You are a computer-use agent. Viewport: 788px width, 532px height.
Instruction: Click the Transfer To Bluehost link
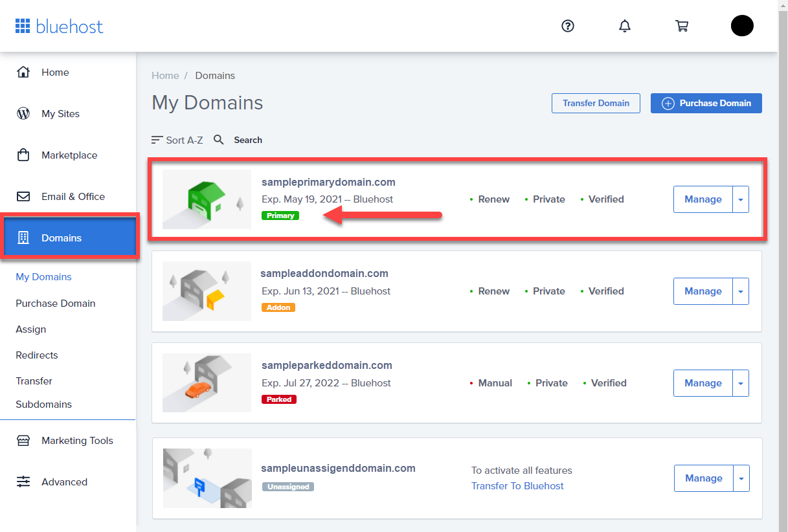[x=517, y=486]
